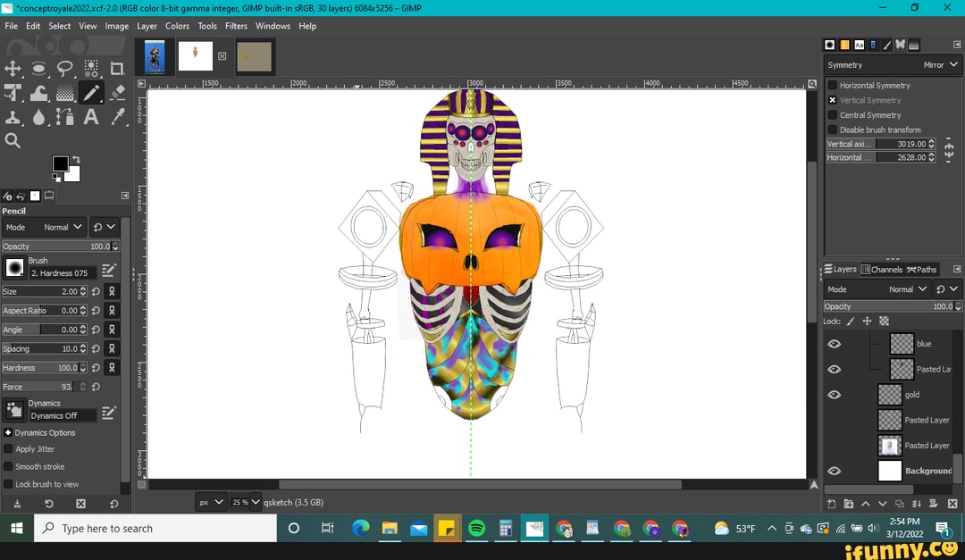965x560 pixels.
Task: Click the foreground black color swatch
Action: 60,163
